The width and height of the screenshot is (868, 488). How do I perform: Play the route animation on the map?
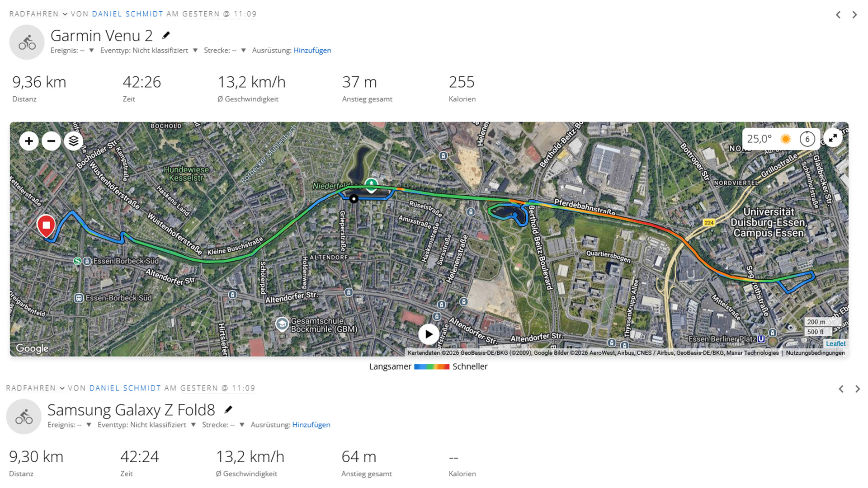point(429,334)
